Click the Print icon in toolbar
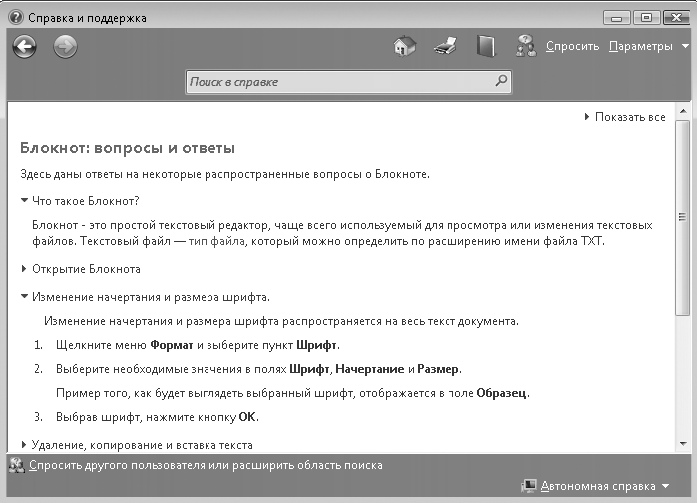 (x=445, y=46)
